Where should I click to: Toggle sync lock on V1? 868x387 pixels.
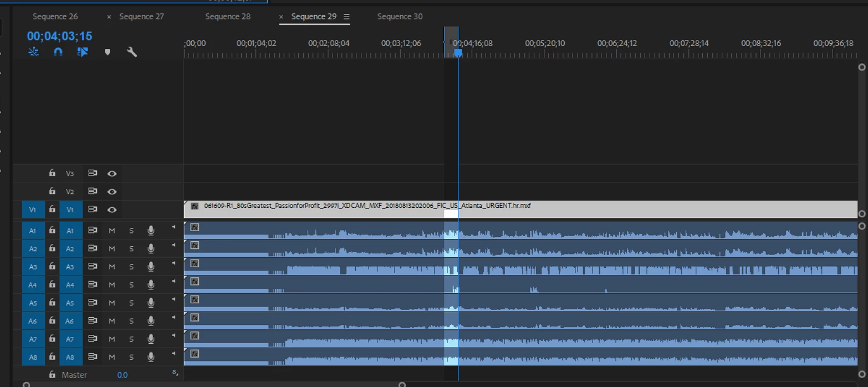point(93,210)
